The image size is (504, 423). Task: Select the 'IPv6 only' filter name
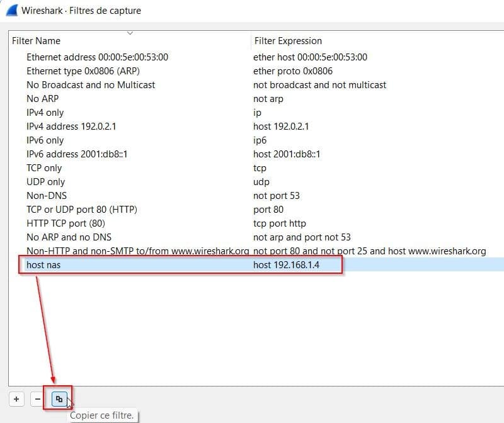45,140
